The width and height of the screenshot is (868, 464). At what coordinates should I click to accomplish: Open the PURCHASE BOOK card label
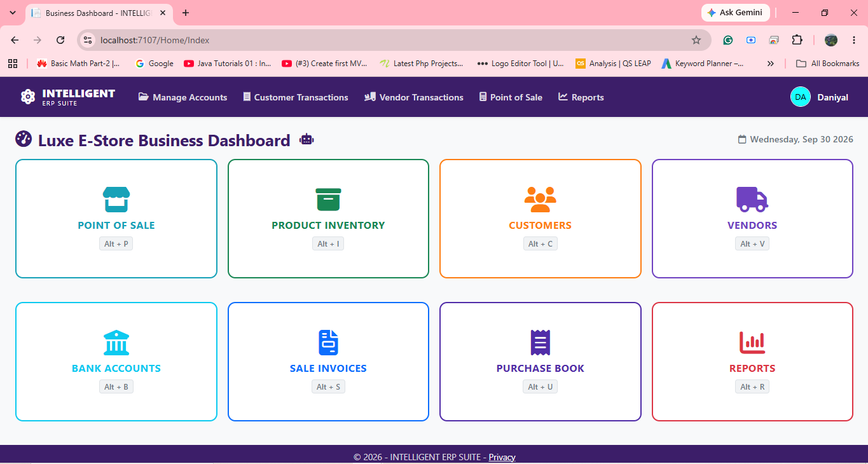(x=540, y=368)
